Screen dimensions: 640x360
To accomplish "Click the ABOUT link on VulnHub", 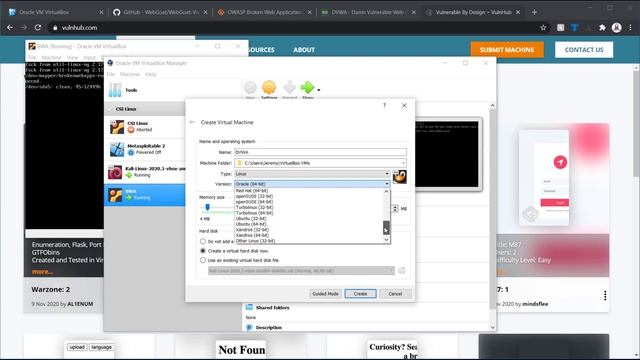I will (304, 50).
